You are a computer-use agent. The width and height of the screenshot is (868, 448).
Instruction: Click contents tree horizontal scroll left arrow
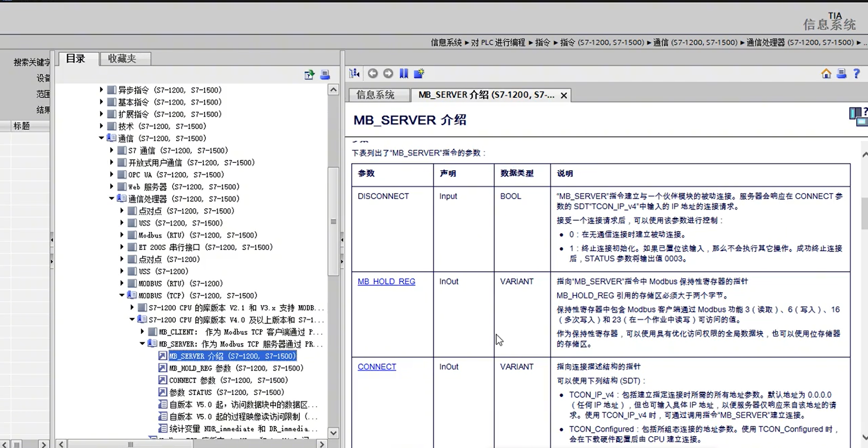[x=61, y=444]
